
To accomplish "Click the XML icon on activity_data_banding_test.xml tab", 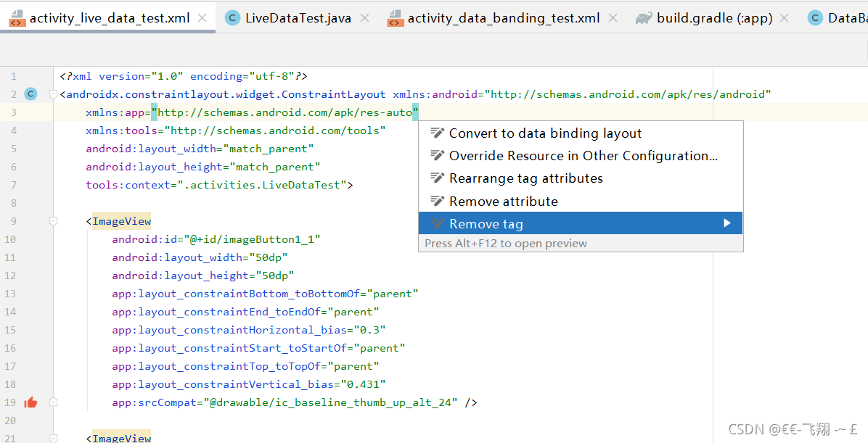I will (x=396, y=17).
